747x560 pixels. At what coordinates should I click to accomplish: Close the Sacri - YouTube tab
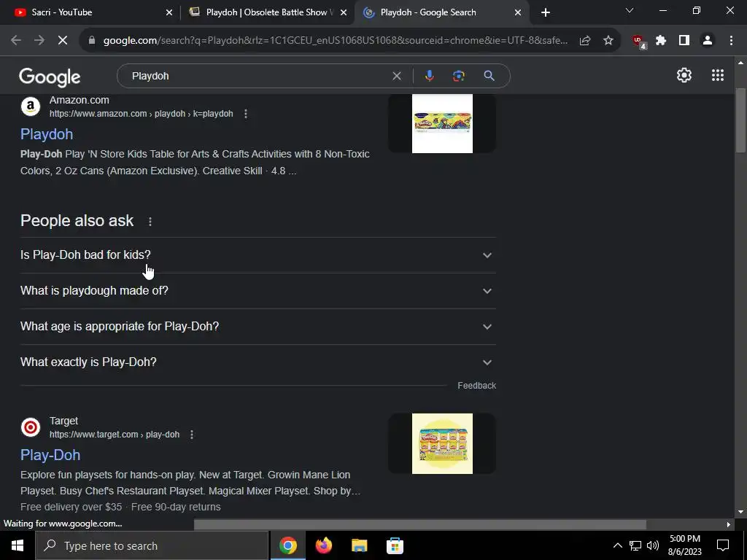coord(169,12)
